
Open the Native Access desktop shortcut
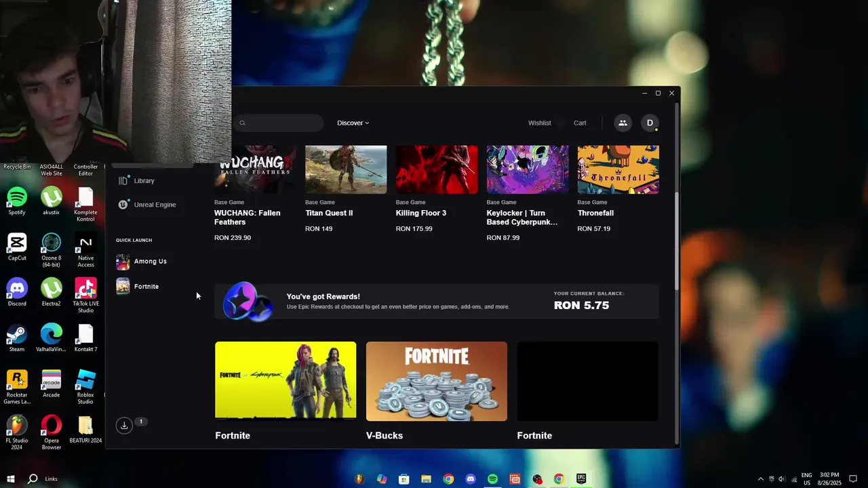pyautogui.click(x=85, y=250)
